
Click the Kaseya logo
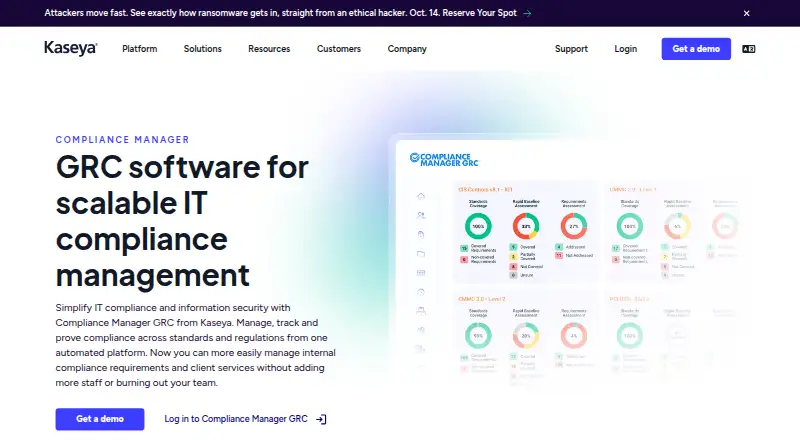click(x=70, y=48)
